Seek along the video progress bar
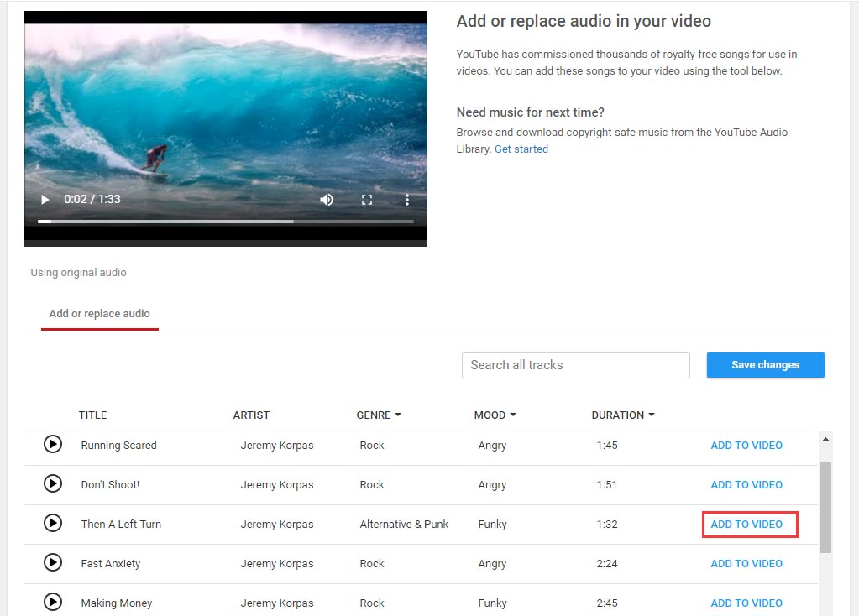The width and height of the screenshot is (859, 616). (x=226, y=222)
